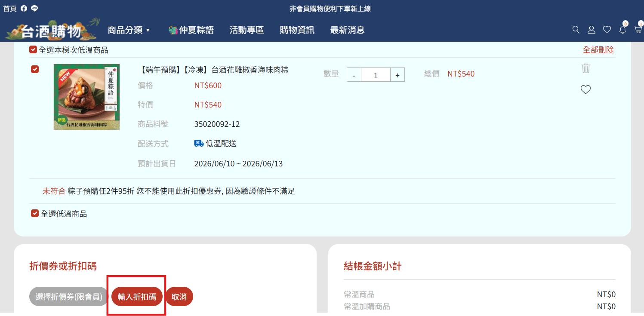Open the 仲夏粽語 menu item
Viewport: 644px width, 316px height.
[x=191, y=30]
